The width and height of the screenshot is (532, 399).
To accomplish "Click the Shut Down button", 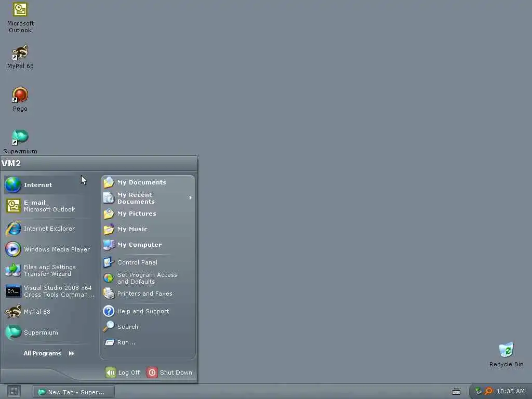I will 170,373.
